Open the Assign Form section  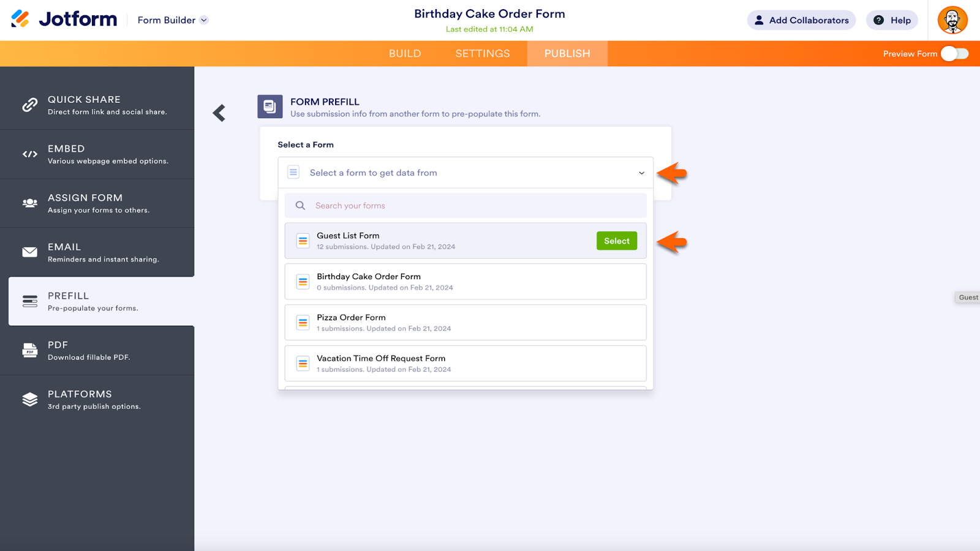97,203
